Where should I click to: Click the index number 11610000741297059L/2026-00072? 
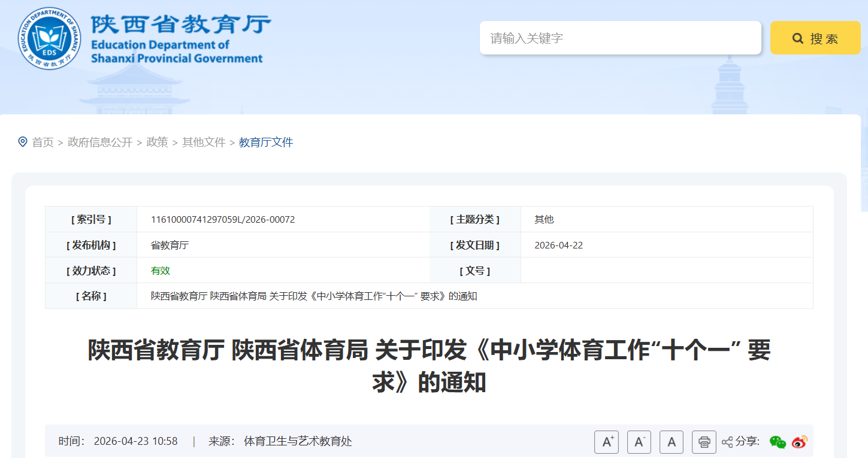click(x=223, y=220)
